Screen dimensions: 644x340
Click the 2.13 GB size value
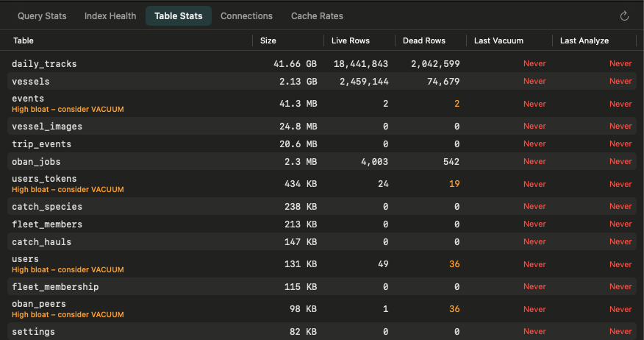tap(298, 82)
